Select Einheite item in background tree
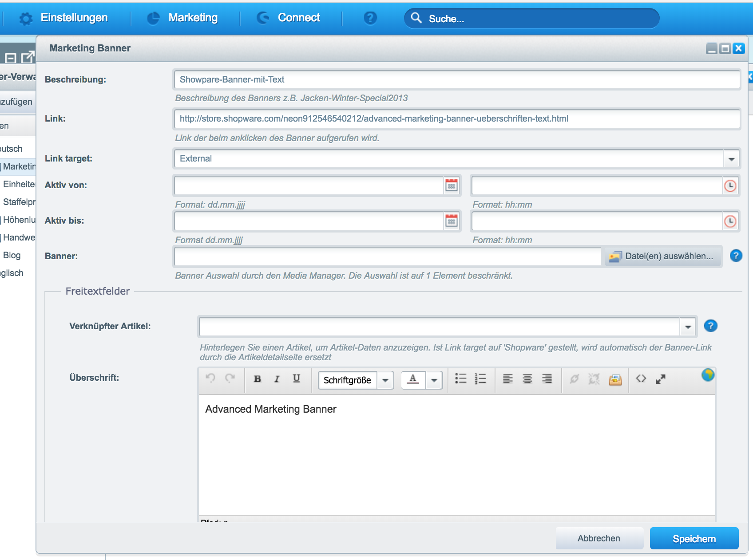 [x=19, y=184]
